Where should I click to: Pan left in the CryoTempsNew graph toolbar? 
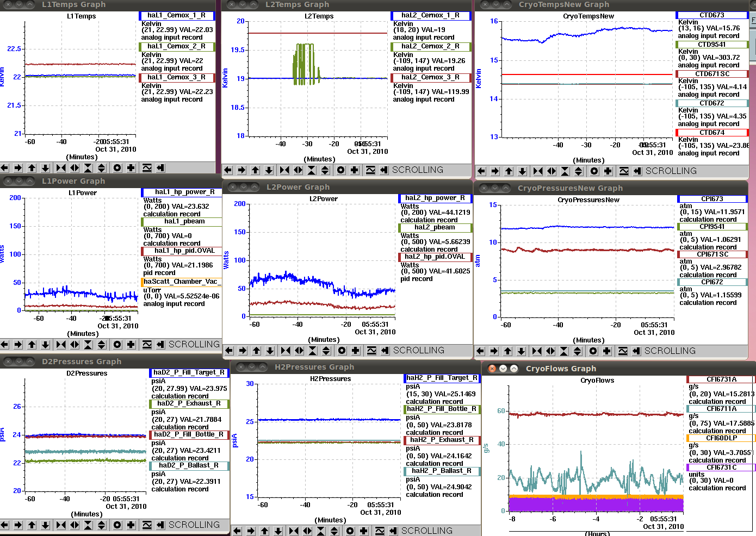(x=481, y=171)
